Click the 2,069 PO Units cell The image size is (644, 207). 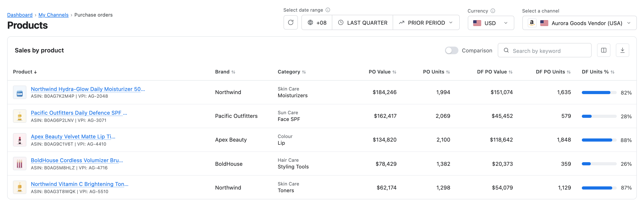click(443, 116)
